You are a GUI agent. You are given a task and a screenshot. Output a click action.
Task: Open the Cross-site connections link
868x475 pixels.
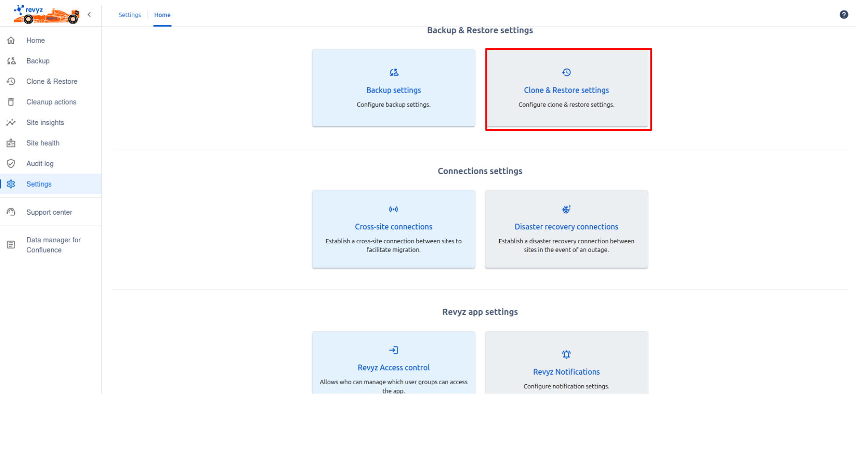click(393, 227)
